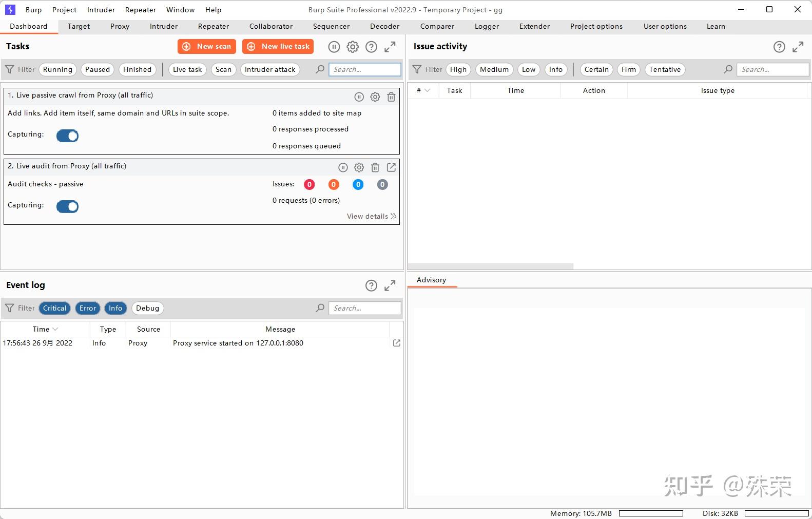Switch to the Repeater tab
The width and height of the screenshot is (812, 519).
tap(214, 26)
